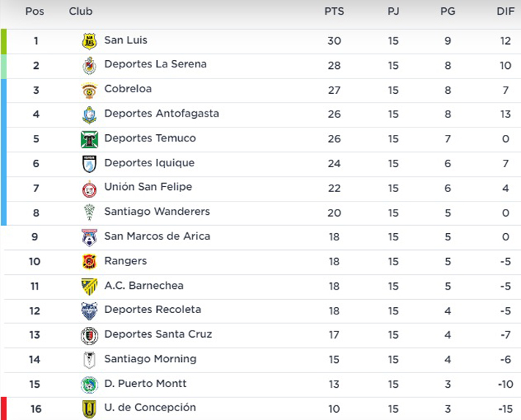
Task: Click the Deportes Iquique crest icon
Action: point(89,163)
